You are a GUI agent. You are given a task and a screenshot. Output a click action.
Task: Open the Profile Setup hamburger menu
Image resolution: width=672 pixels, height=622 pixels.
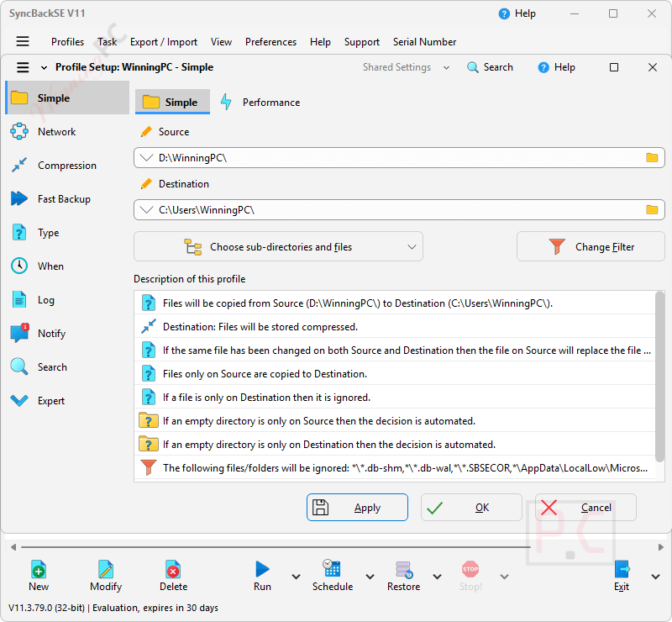23,67
